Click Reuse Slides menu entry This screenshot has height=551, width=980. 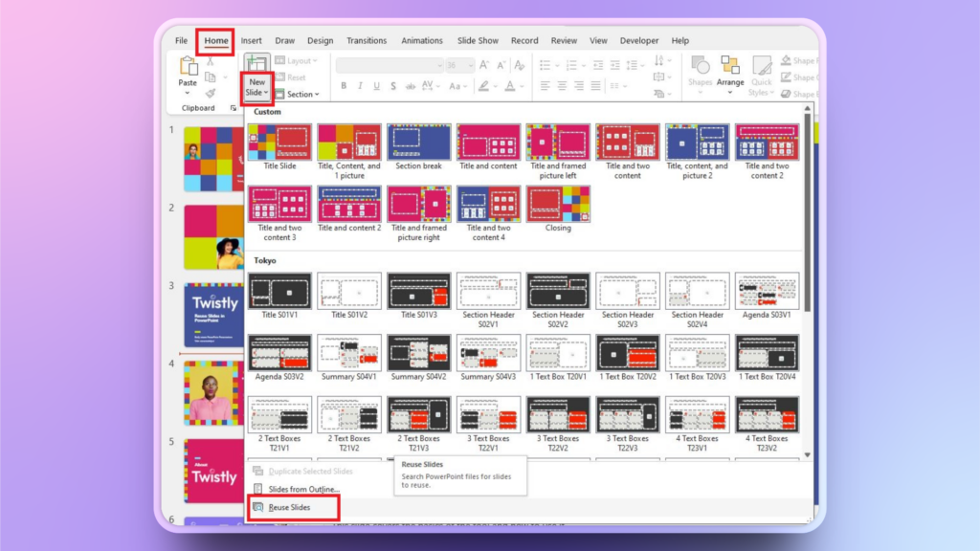(289, 507)
